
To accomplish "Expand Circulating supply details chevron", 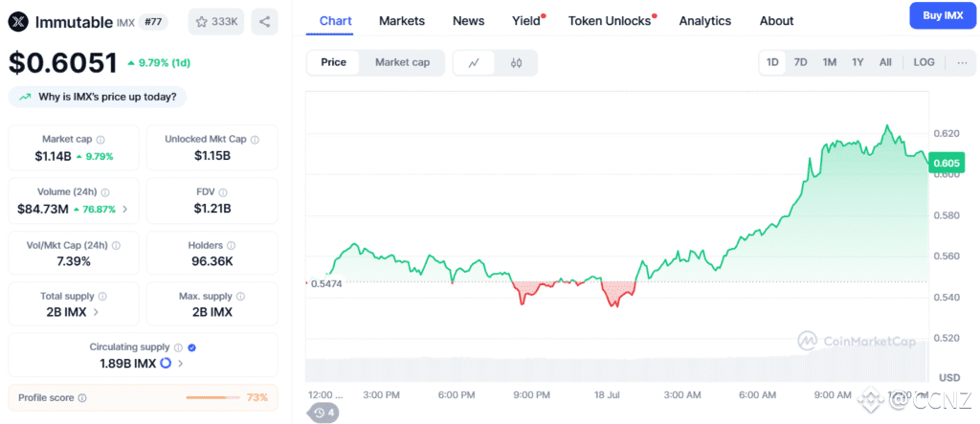I will tap(181, 363).
